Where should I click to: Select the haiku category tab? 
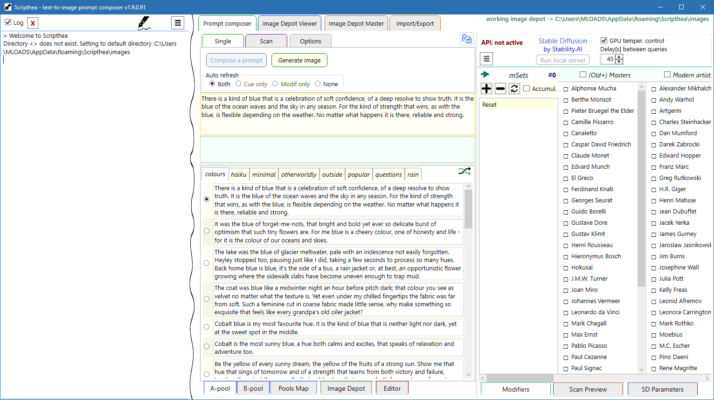239,174
